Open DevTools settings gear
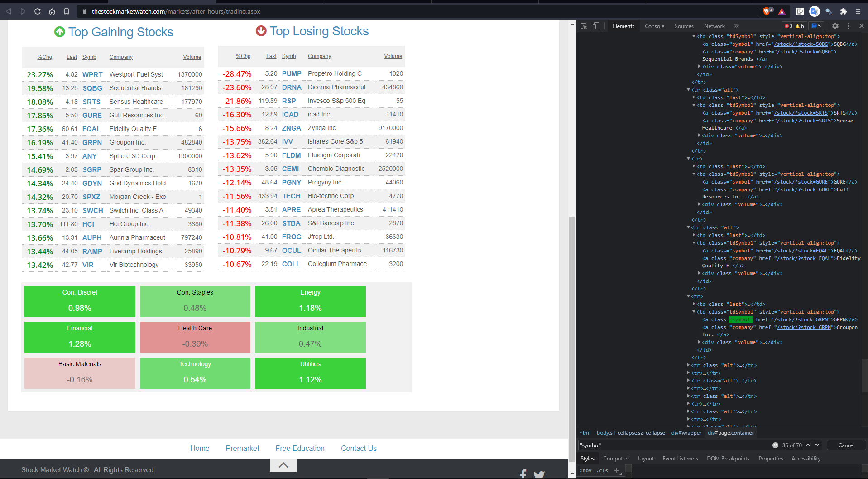868x479 pixels. (835, 26)
